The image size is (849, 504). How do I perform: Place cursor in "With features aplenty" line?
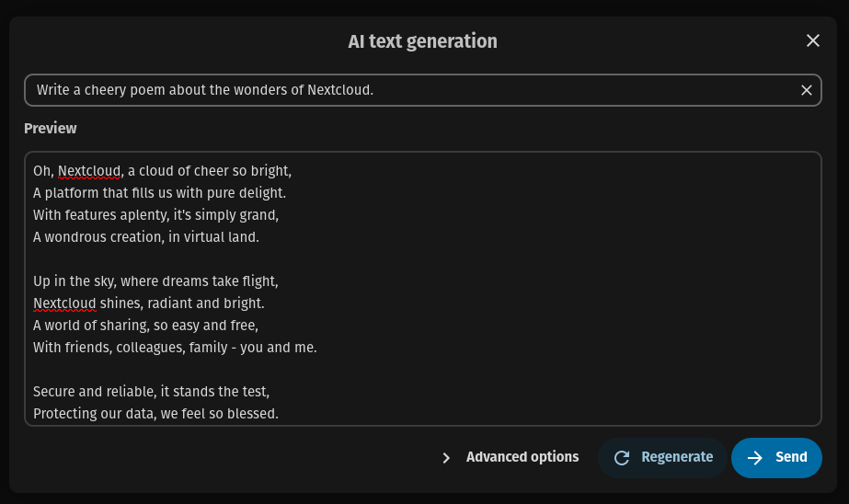(155, 215)
